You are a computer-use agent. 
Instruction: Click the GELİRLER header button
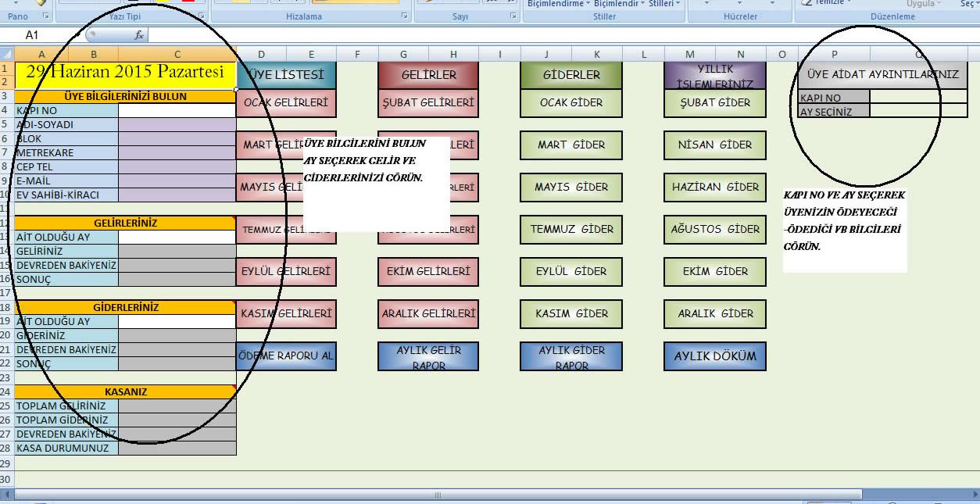(x=428, y=73)
